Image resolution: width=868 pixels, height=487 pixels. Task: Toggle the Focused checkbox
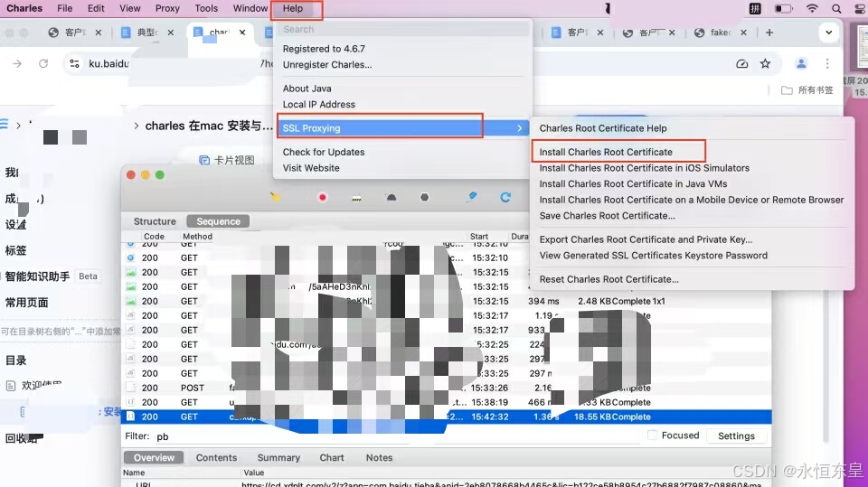tap(653, 435)
